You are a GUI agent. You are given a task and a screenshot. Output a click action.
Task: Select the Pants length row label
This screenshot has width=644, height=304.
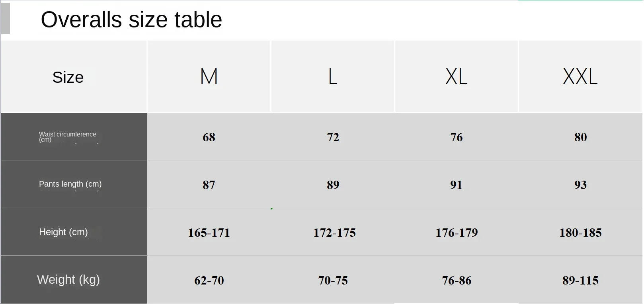click(70, 184)
